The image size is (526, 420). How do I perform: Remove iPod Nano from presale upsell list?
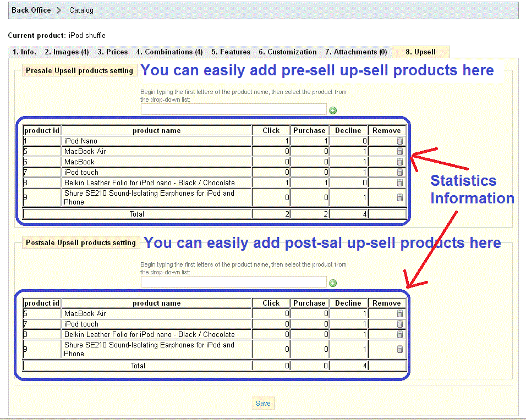coord(400,141)
